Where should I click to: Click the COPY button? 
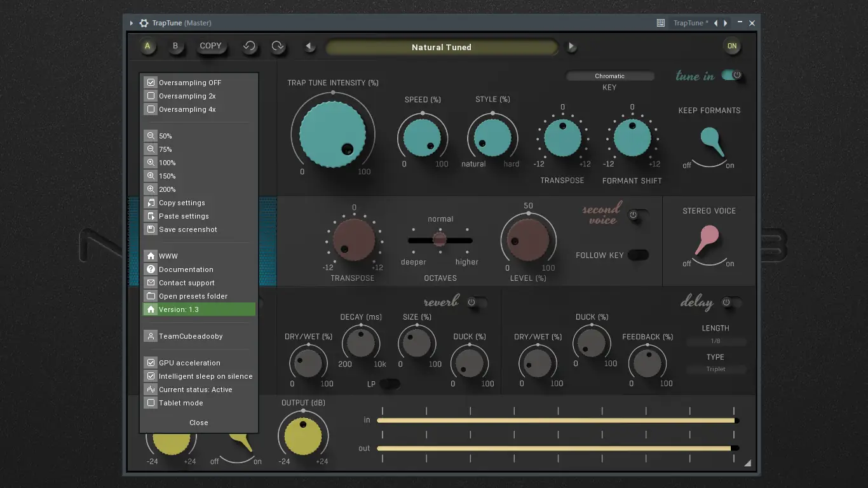coord(212,45)
